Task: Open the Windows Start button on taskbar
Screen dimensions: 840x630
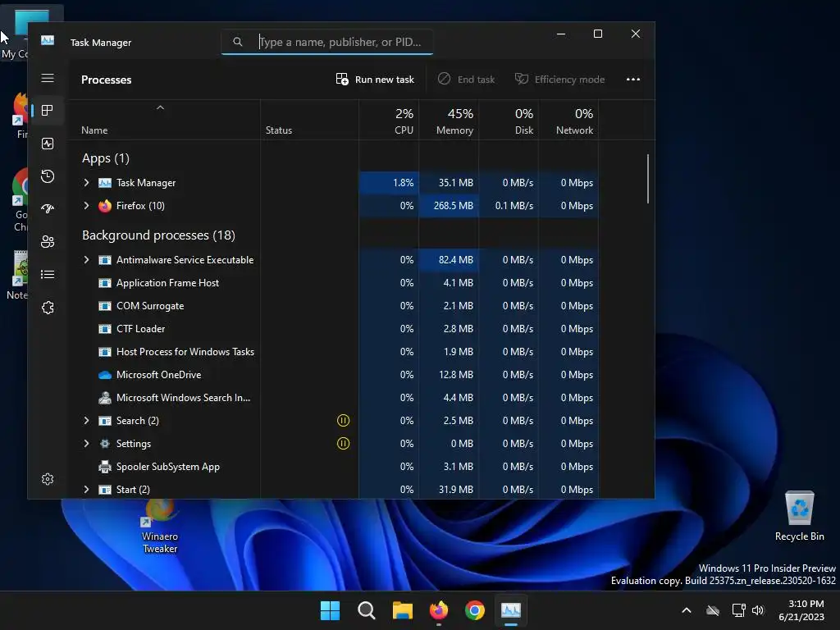Action: pyautogui.click(x=330, y=610)
